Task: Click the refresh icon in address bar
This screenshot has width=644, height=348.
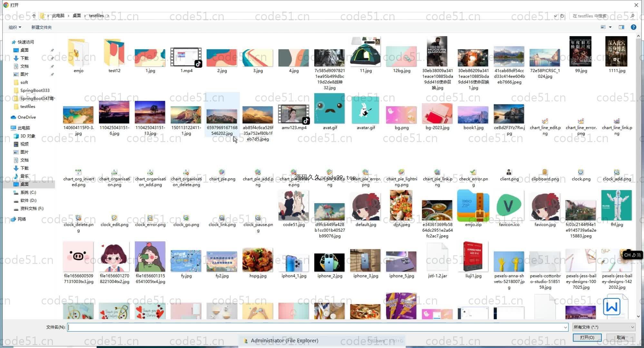Action: (x=562, y=16)
